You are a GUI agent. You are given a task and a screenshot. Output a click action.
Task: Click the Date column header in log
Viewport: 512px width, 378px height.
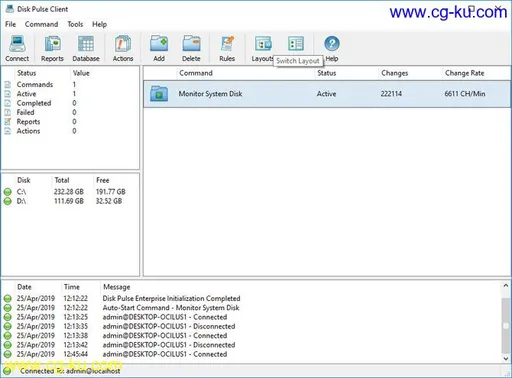[x=24, y=287]
